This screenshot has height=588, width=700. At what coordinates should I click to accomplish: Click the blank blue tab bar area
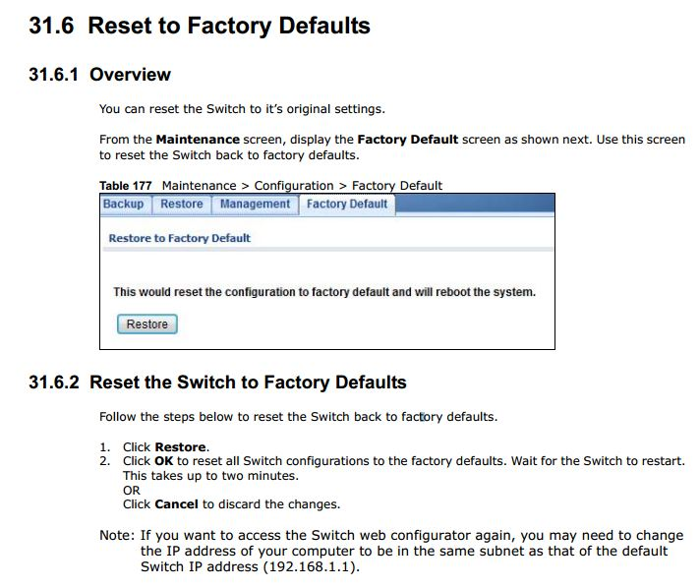click(472, 205)
